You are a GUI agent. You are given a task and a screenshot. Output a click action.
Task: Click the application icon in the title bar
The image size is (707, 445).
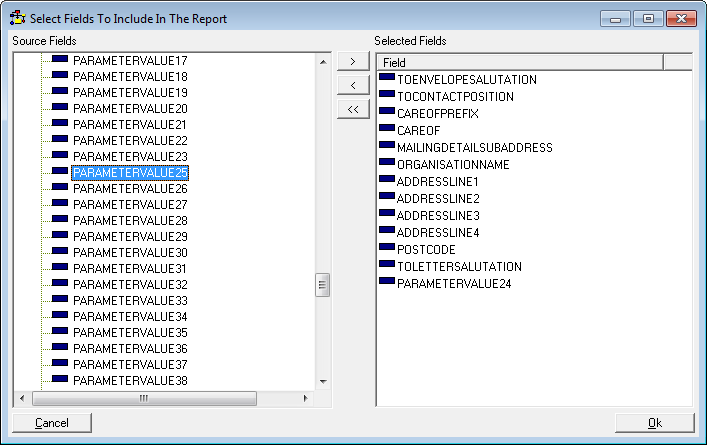18,18
